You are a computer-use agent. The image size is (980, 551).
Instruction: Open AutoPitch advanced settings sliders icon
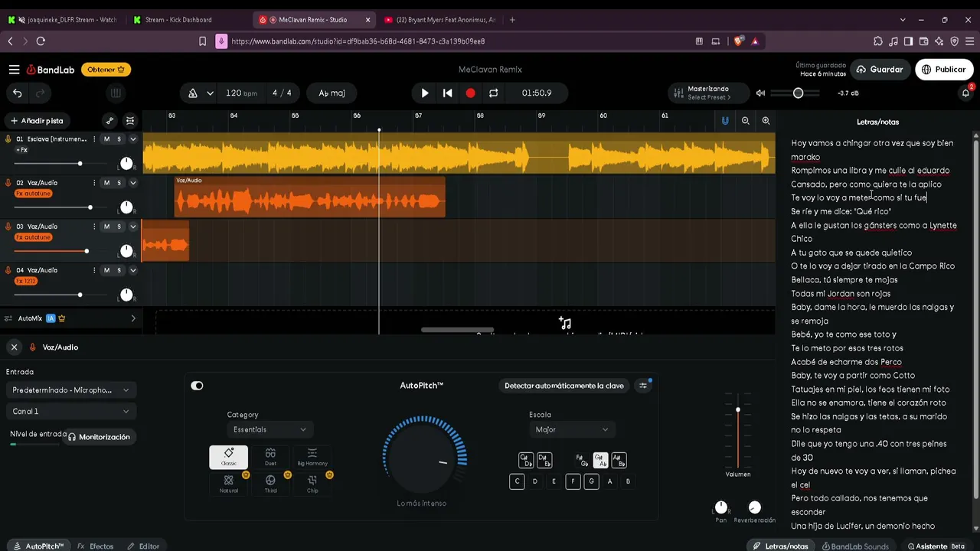pos(643,386)
